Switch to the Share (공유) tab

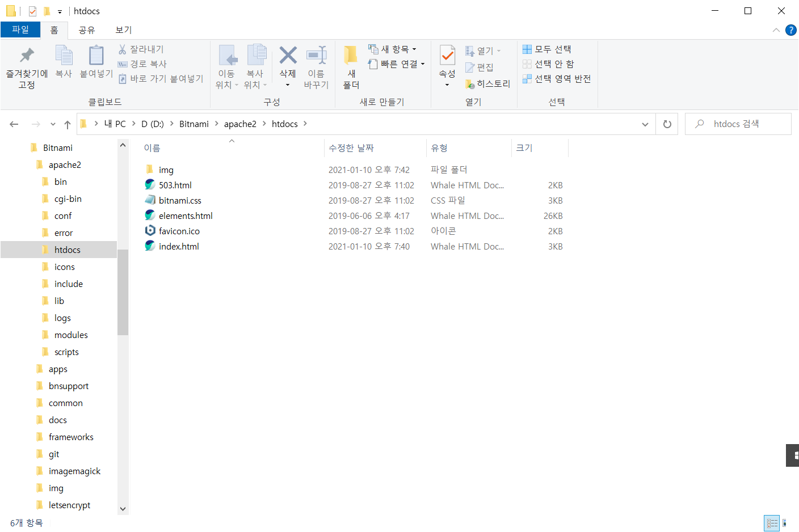[x=87, y=30]
